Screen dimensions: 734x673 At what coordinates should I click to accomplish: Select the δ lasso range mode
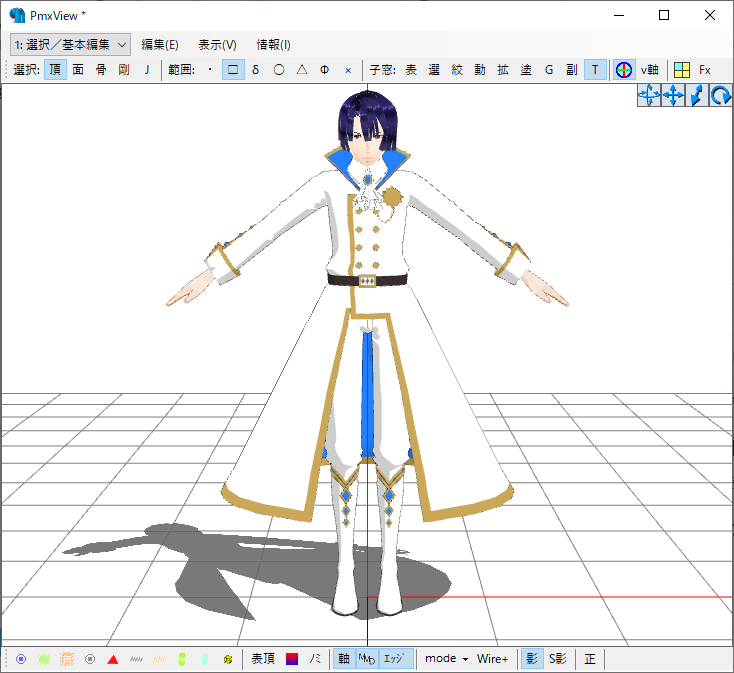point(256,70)
